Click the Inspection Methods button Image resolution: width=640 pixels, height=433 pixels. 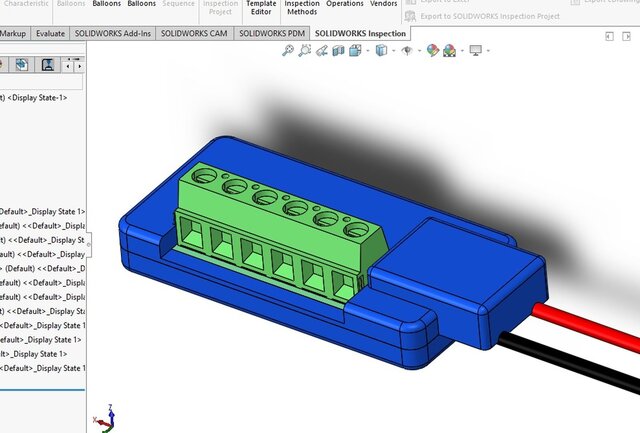[x=302, y=8]
